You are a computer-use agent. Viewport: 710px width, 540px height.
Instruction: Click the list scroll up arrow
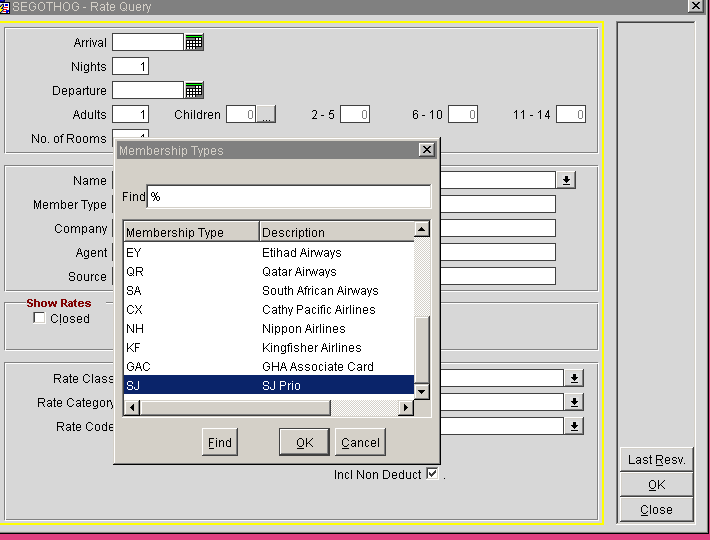422,229
